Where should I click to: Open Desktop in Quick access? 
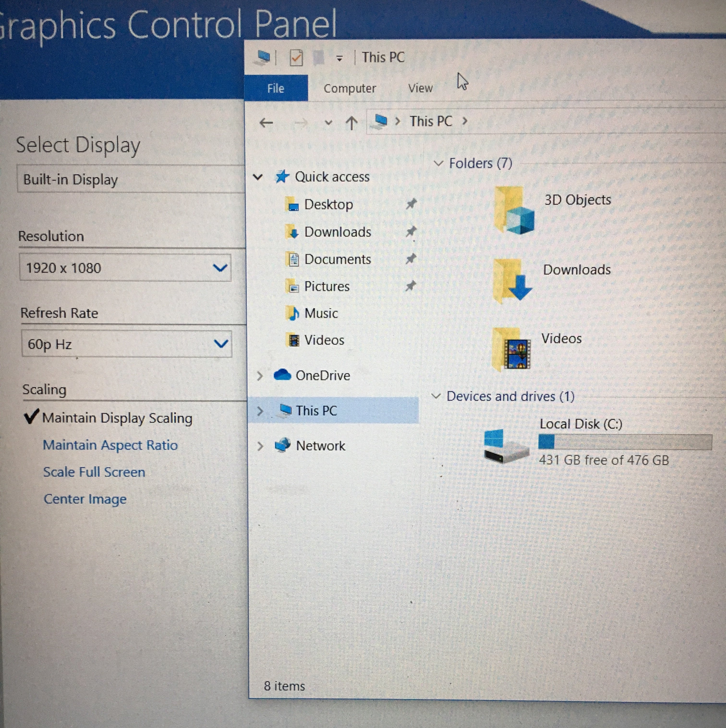point(328,204)
